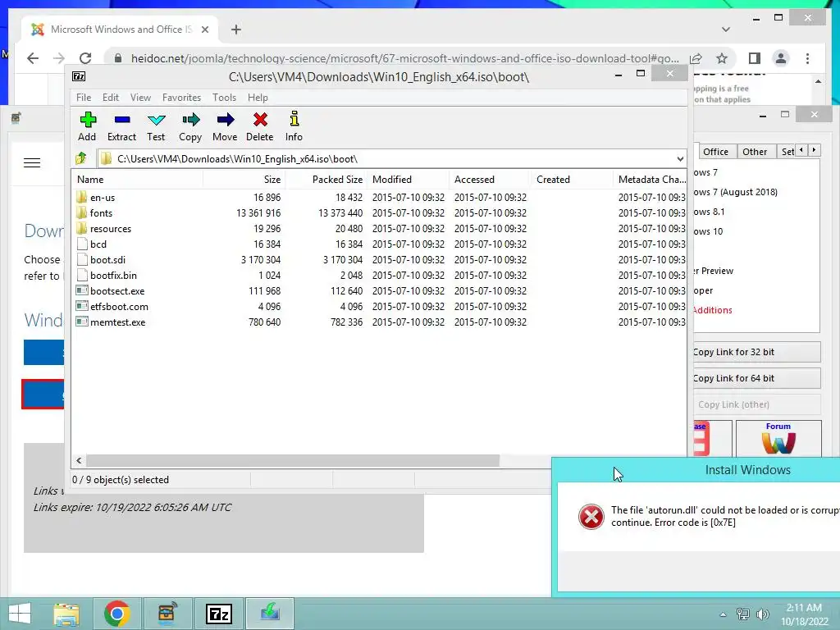Screen dimensions: 840x630
Task: Open File Explorer from taskbar
Action: click(x=66, y=614)
